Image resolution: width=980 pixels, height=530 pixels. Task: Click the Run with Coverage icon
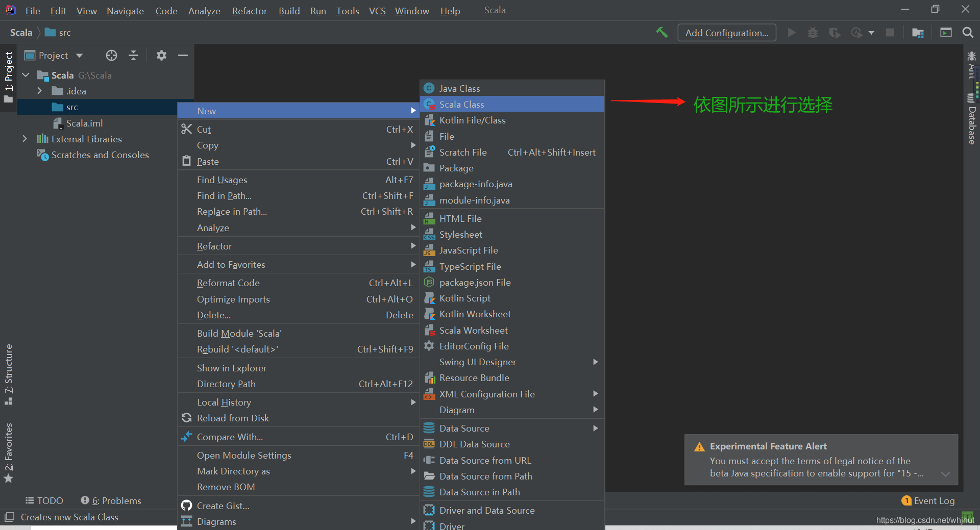[x=835, y=33]
